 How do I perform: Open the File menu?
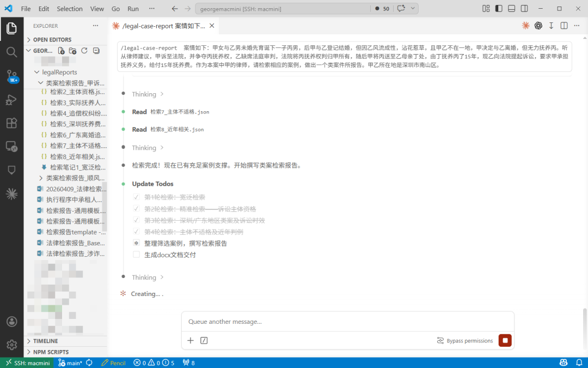point(26,9)
